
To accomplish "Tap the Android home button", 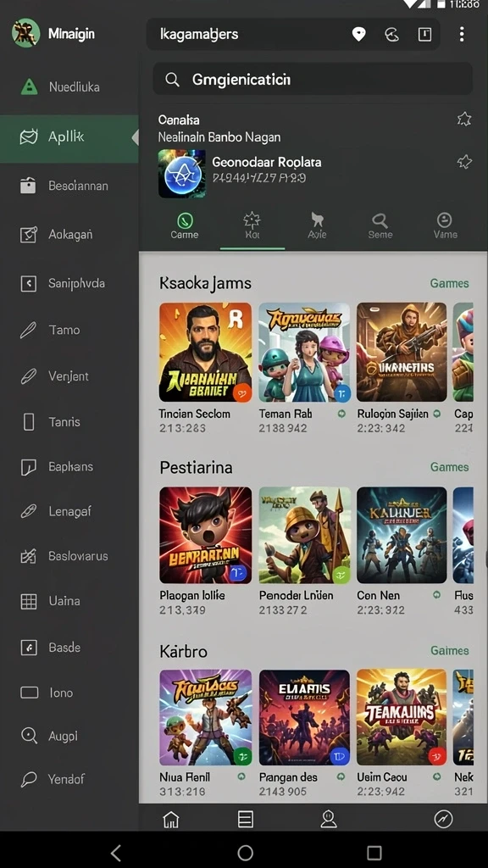I will pos(245,853).
